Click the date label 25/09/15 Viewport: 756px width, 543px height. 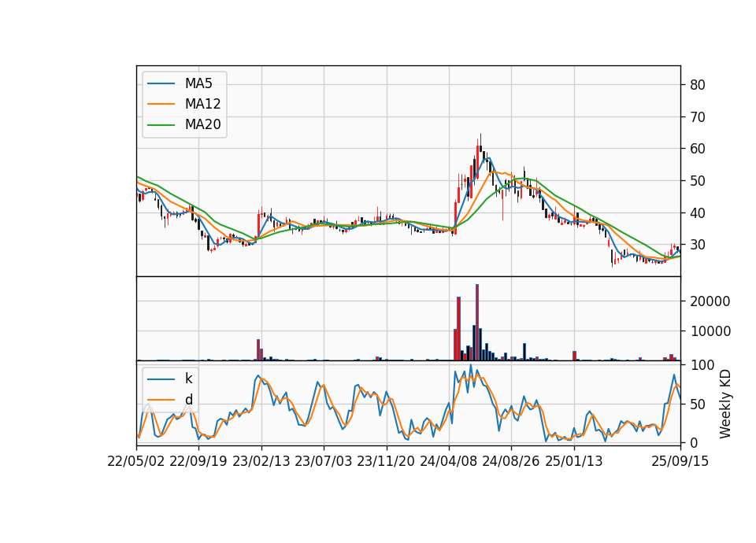coord(680,461)
